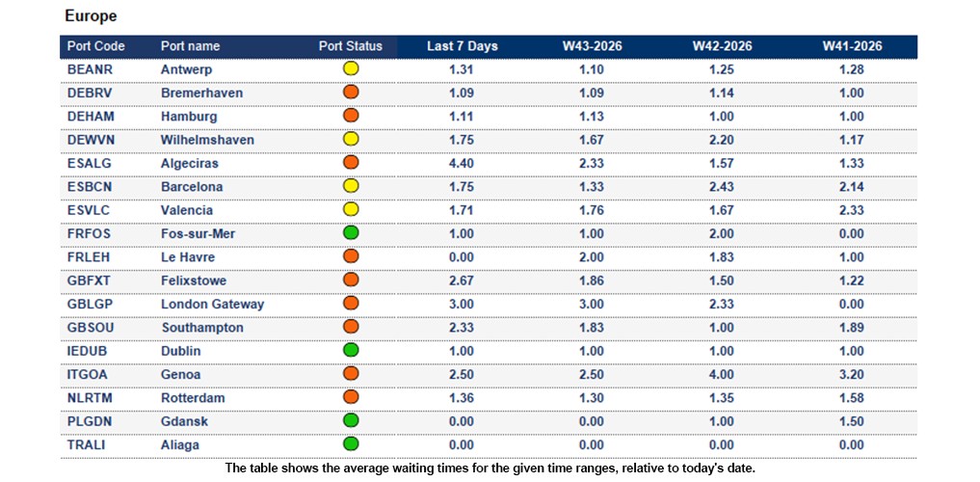Click Le Havre orange status indicator
The image size is (980, 482).
(x=351, y=256)
